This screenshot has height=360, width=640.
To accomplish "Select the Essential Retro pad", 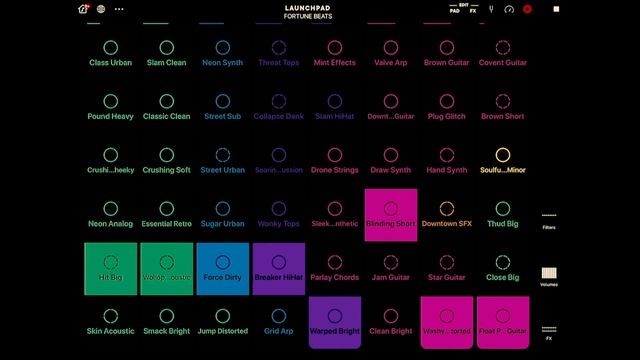I will tap(167, 215).
